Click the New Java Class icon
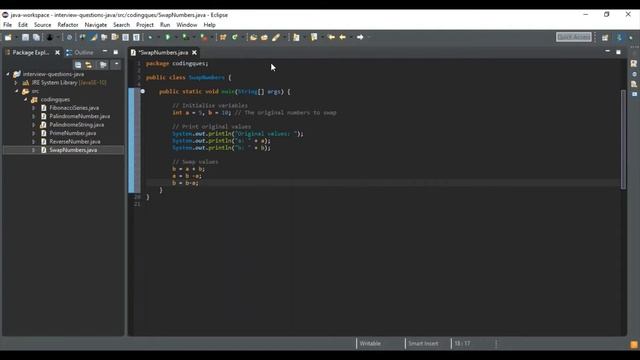The width and height of the screenshot is (640, 360). 235,37
